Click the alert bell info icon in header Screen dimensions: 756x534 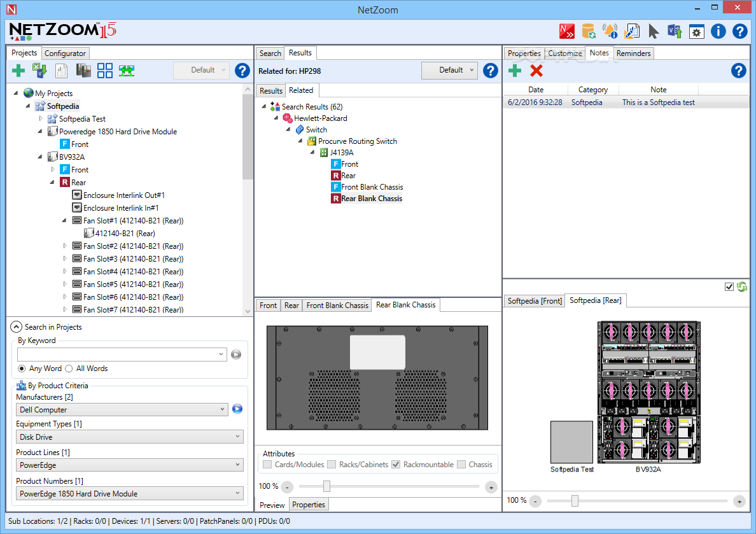(x=610, y=31)
